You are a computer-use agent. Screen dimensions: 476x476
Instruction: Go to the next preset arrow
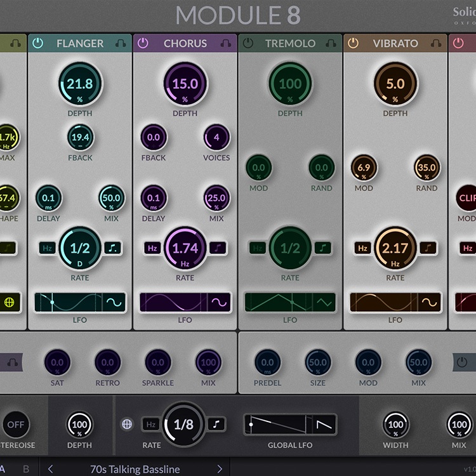pyautogui.click(x=220, y=469)
